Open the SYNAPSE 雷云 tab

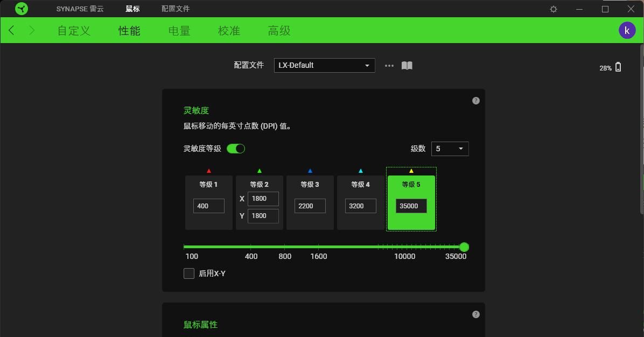pyautogui.click(x=80, y=9)
